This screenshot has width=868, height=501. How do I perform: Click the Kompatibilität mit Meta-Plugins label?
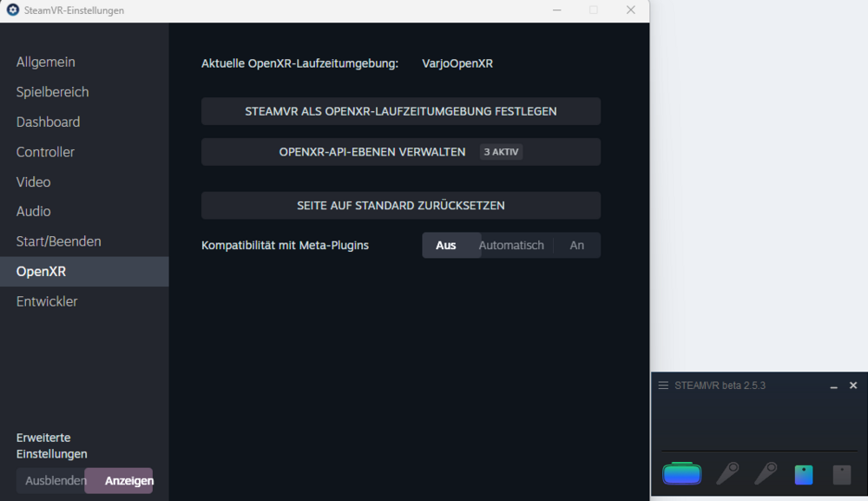[285, 245]
